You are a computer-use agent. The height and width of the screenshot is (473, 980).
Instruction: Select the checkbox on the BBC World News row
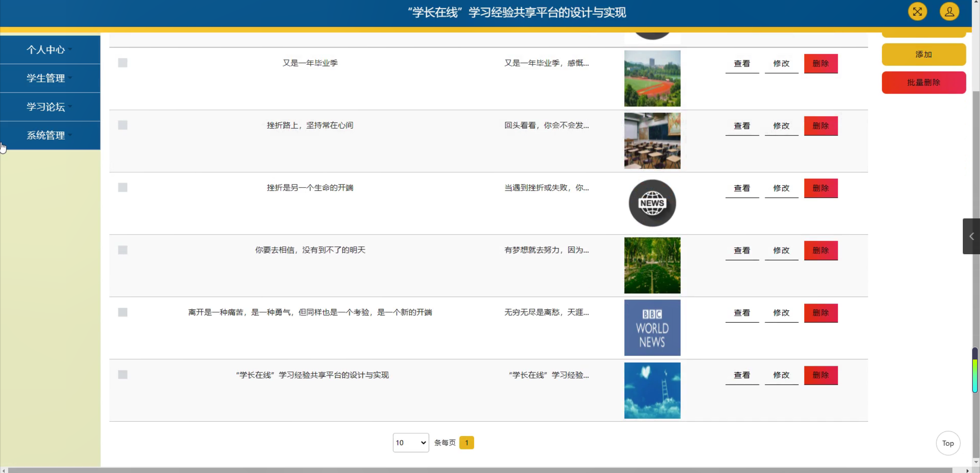(x=123, y=312)
